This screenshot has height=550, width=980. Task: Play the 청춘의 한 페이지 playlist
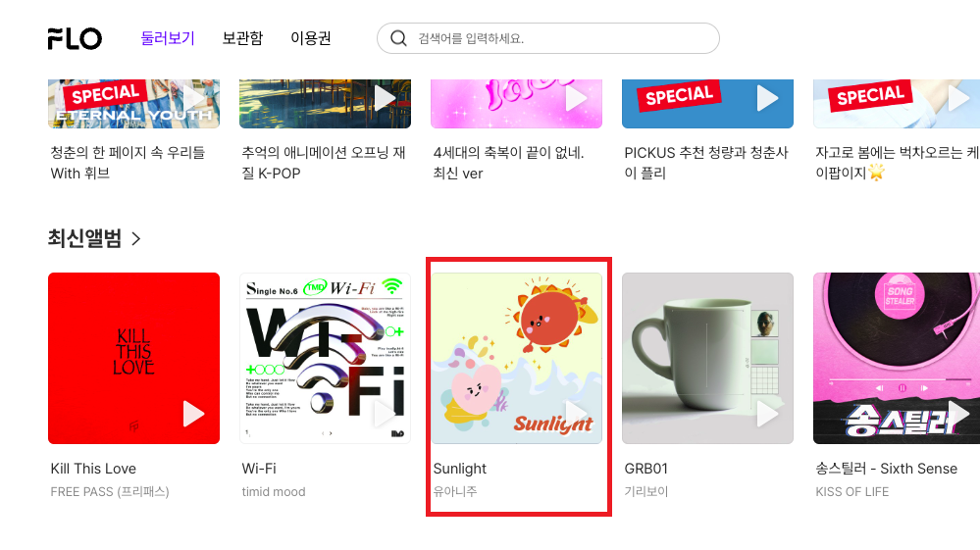click(193, 99)
